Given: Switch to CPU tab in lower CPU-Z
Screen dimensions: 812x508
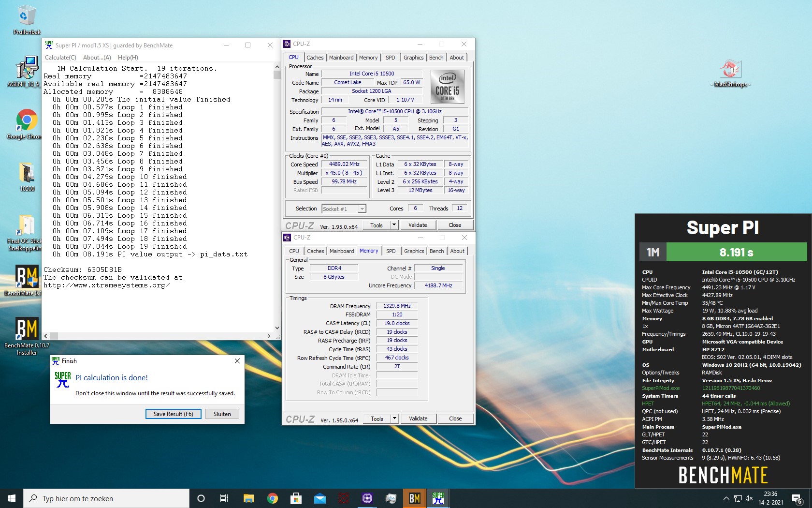Looking at the screenshot, I should click(294, 251).
